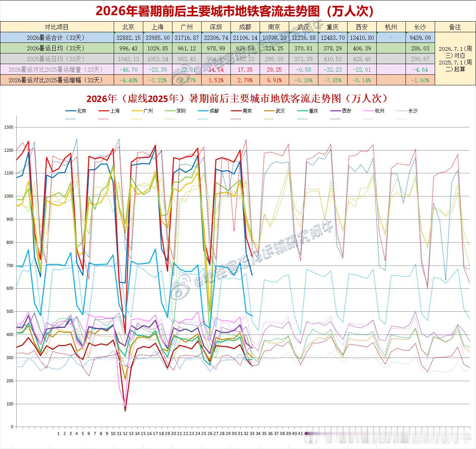Click the 成都 table column header

pos(245,27)
